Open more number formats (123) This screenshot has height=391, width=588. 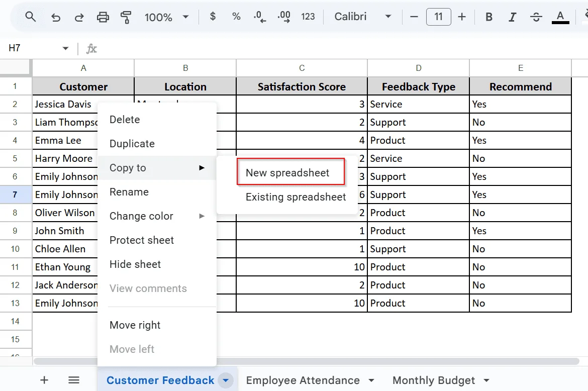point(308,17)
